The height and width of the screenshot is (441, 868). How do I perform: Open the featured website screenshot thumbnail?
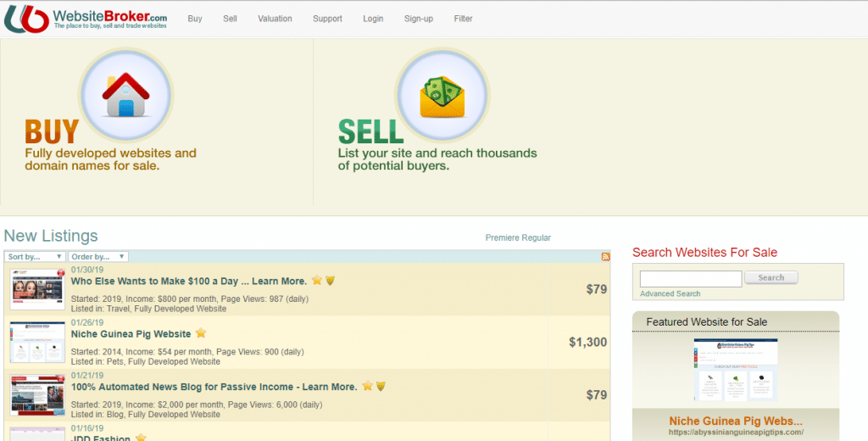click(736, 370)
